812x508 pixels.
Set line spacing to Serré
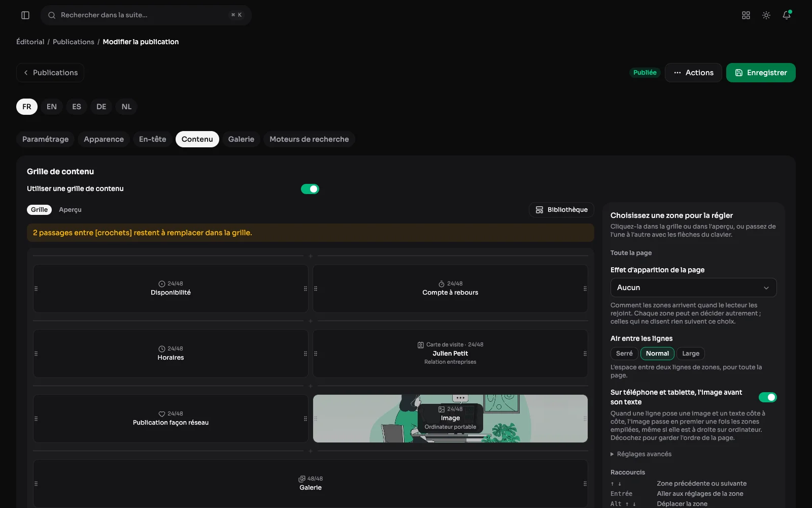(624, 354)
